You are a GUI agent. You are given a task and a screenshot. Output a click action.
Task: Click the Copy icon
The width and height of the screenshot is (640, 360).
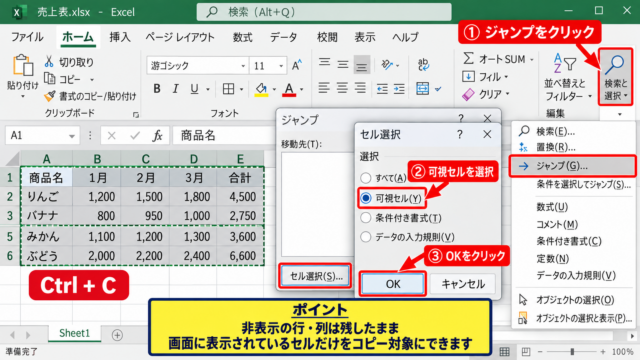tap(49, 78)
